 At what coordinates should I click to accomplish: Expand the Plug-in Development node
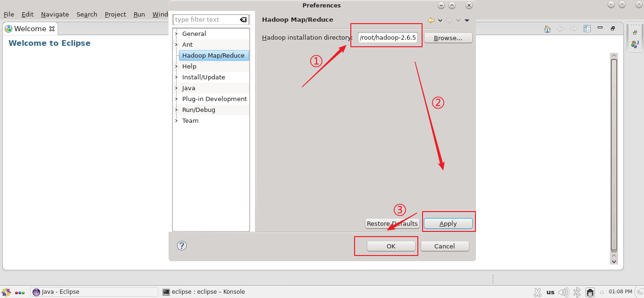(x=177, y=99)
